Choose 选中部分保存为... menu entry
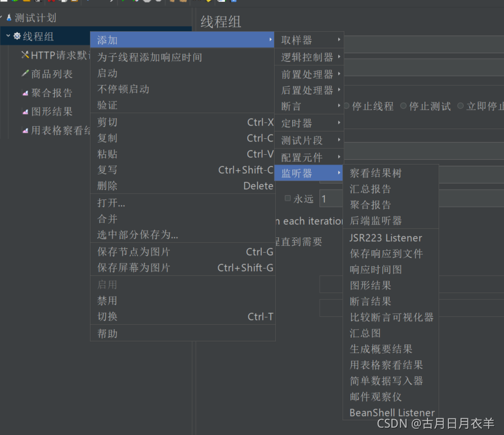 coord(182,235)
